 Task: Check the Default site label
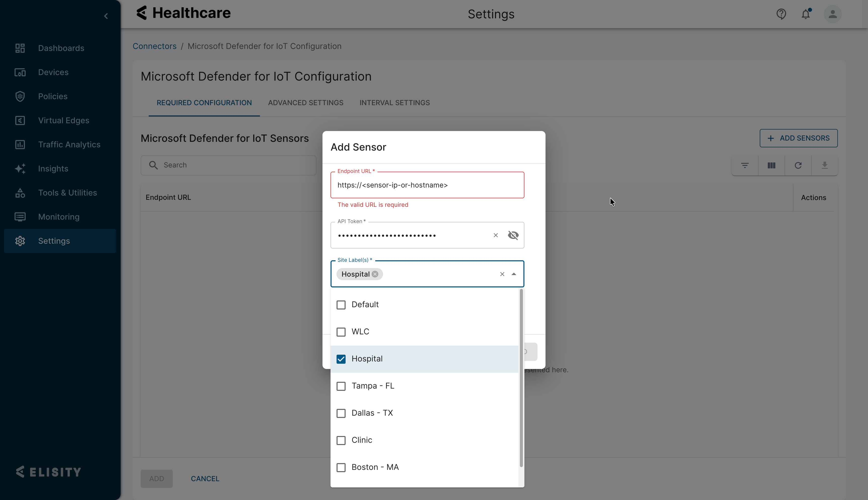tap(341, 305)
